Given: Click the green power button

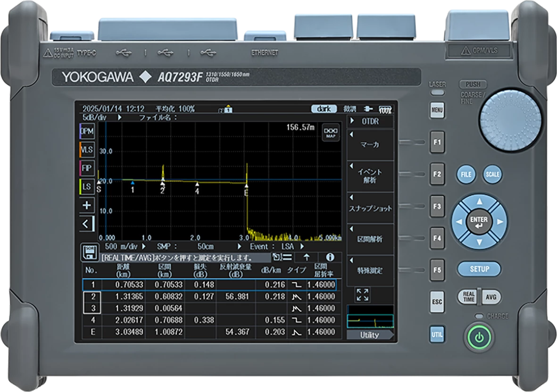Looking at the screenshot, I should [x=479, y=337].
